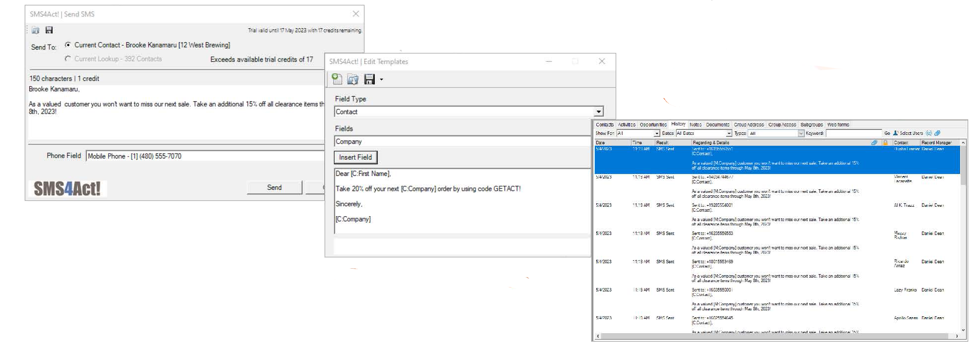Screen dimensions: 980x350
Task: Select history row for contact Al K. Trazz
Action: click(777, 216)
